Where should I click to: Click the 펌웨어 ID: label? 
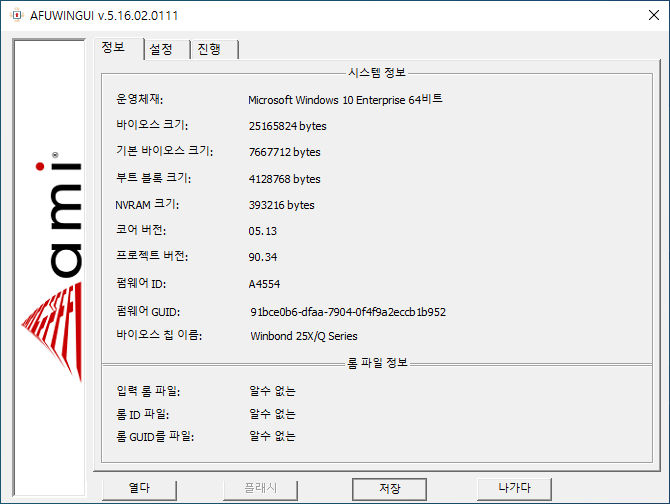point(141,283)
